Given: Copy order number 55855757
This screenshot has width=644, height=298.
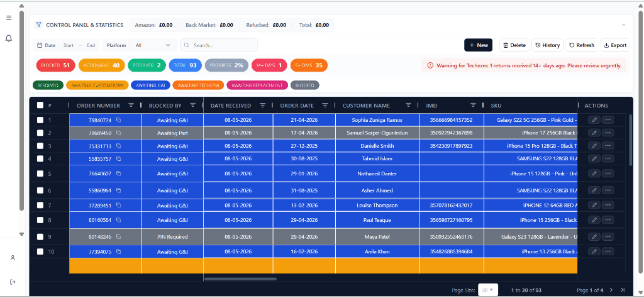Looking at the screenshot, I should 118,159.
